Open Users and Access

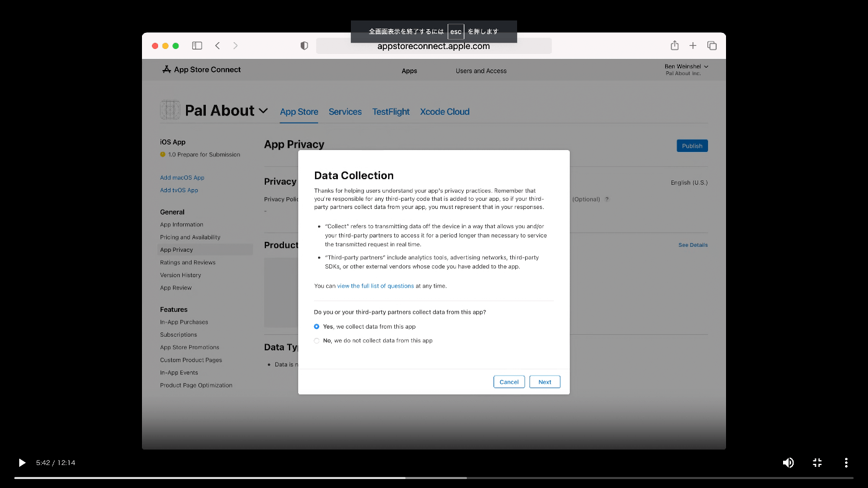[x=481, y=71]
